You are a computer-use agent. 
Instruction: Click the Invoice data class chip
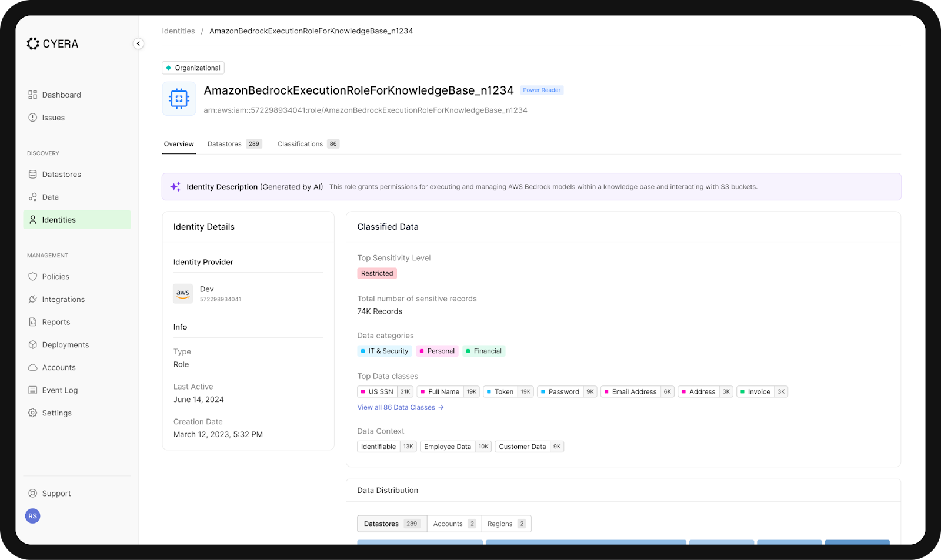click(762, 391)
